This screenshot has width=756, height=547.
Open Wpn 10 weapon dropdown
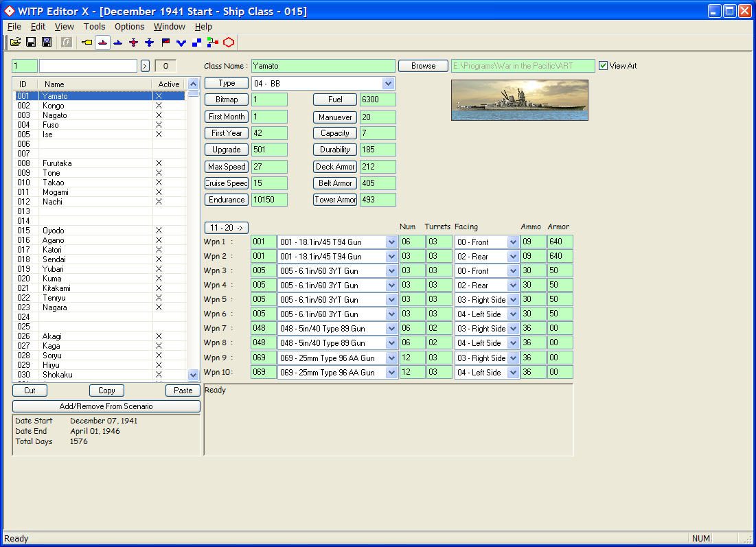(x=391, y=373)
